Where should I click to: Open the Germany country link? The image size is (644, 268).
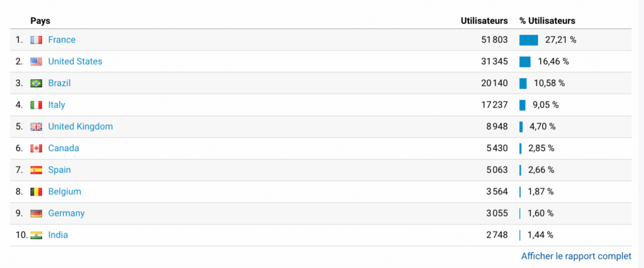pyautogui.click(x=66, y=213)
